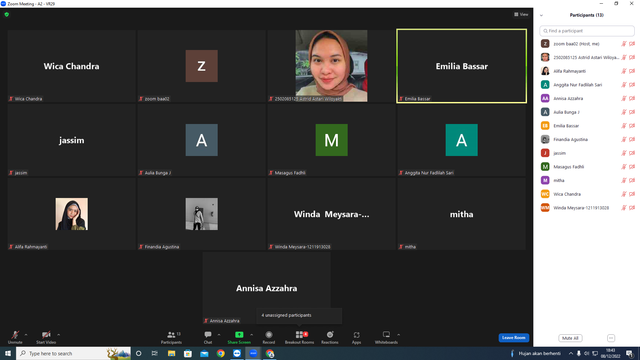This screenshot has width=640, height=360.
Task: Open Windows Start menu
Action: tap(8, 353)
